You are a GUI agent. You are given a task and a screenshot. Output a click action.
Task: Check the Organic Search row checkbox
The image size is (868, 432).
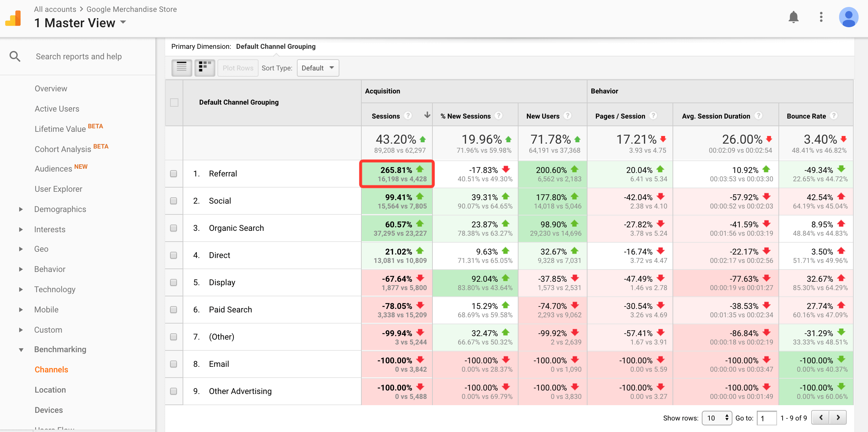pos(174,228)
